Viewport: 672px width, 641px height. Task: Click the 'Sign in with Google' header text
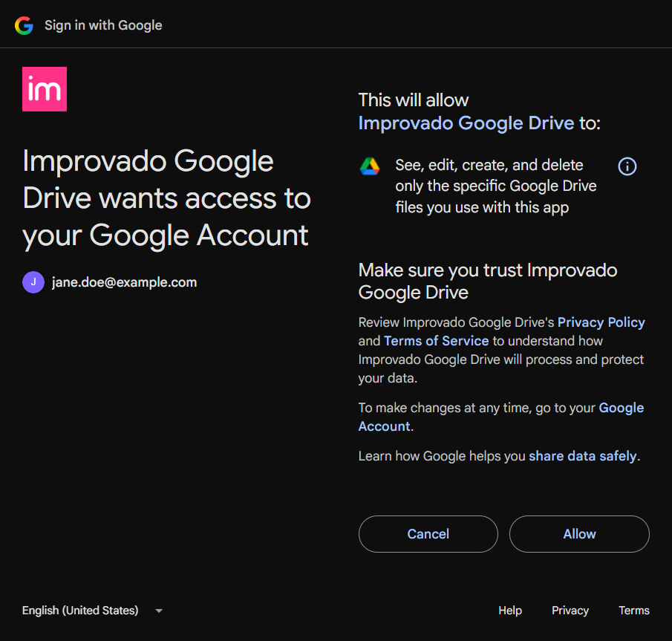coord(103,25)
